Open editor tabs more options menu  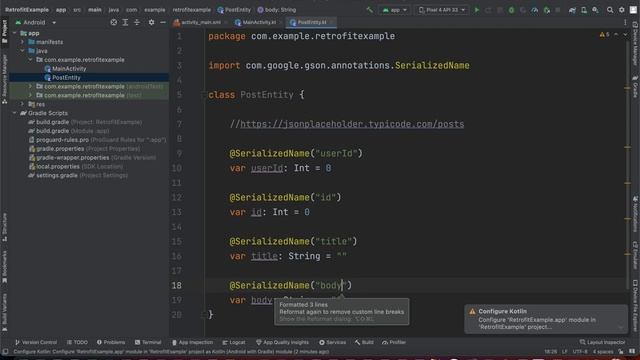click(x=625, y=22)
